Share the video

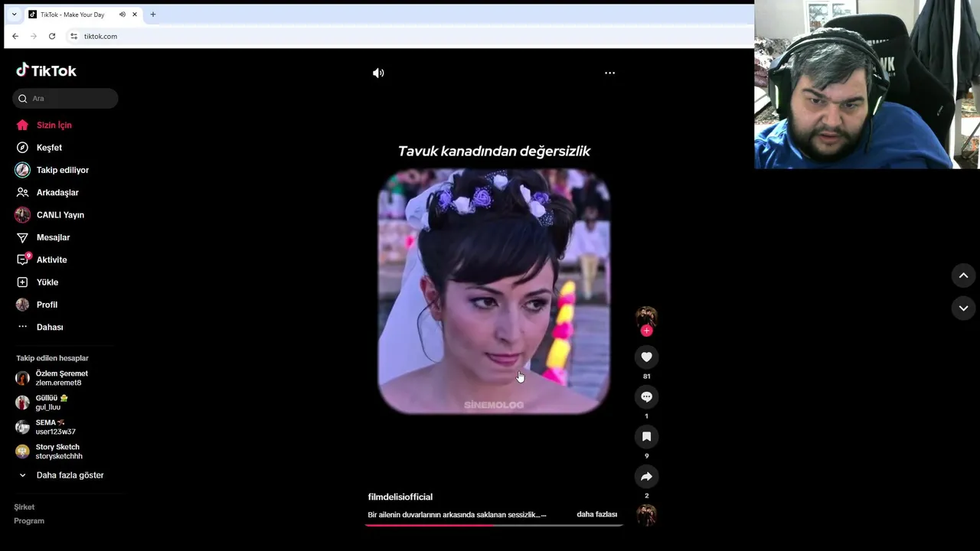click(x=646, y=476)
